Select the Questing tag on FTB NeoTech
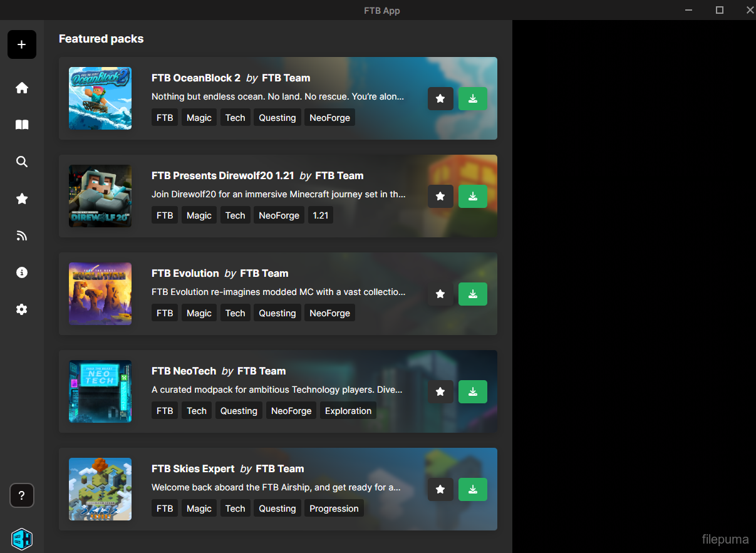The image size is (756, 553). tap(239, 411)
